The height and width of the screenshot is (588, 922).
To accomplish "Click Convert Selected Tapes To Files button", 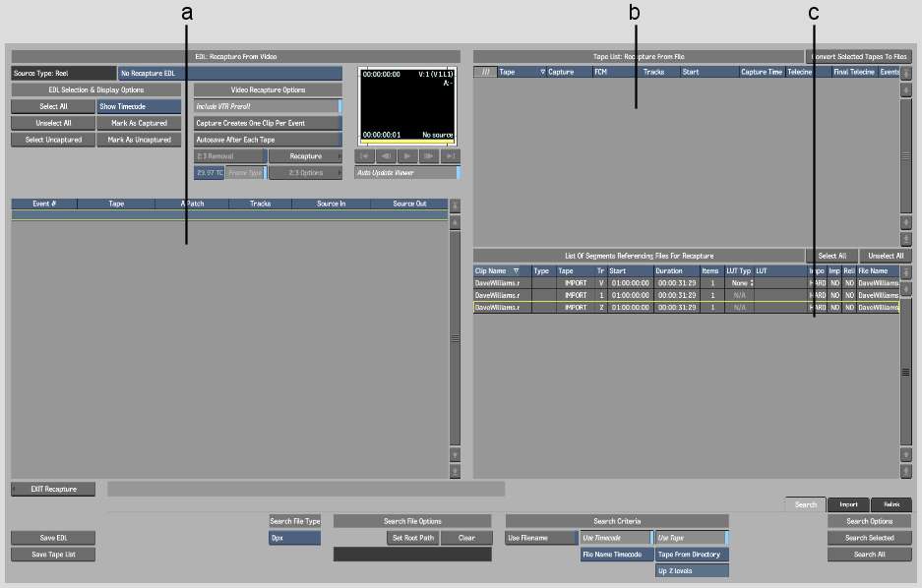I will click(x=857, y=57).
